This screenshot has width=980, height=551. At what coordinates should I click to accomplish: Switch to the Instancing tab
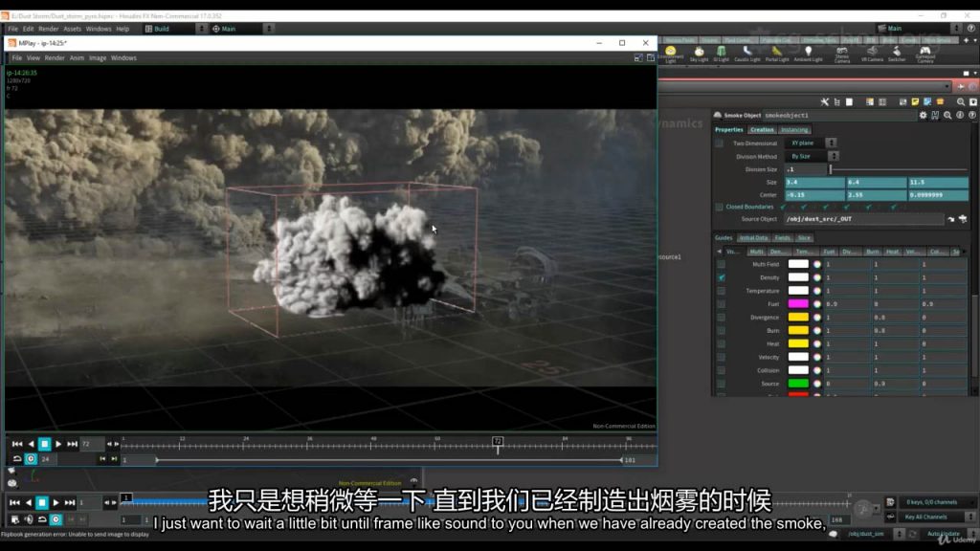794,130
